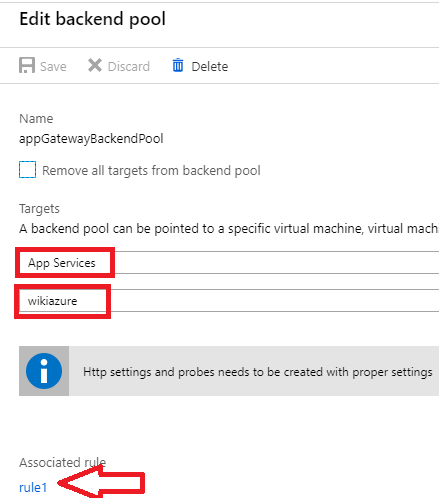This screenshot has height=498, width=439.
Task: Click the blue information circle icon
Action: click(x=44, y=371)
